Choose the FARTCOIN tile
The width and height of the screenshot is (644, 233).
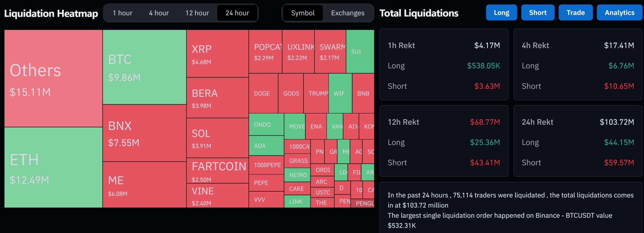tap(217, 171)
